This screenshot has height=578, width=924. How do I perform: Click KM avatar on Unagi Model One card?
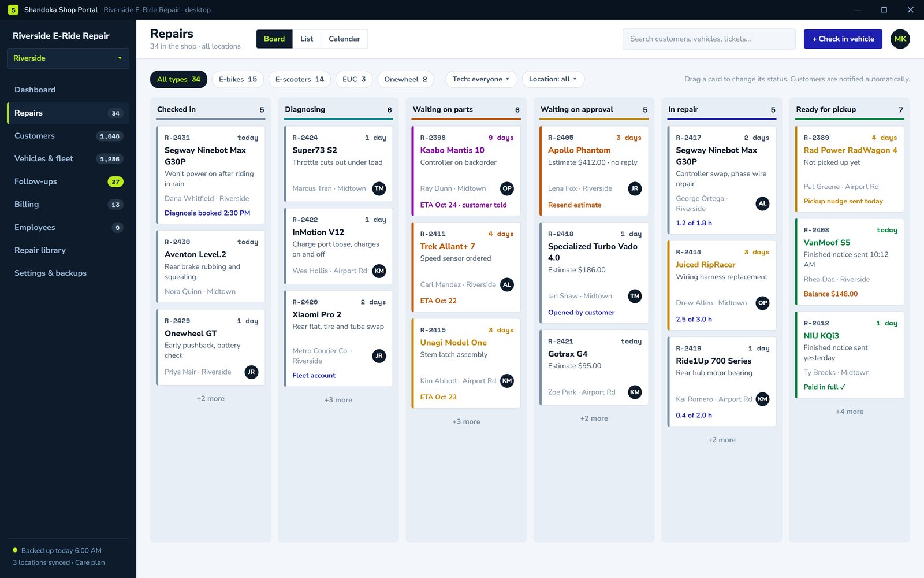point(507,381)
